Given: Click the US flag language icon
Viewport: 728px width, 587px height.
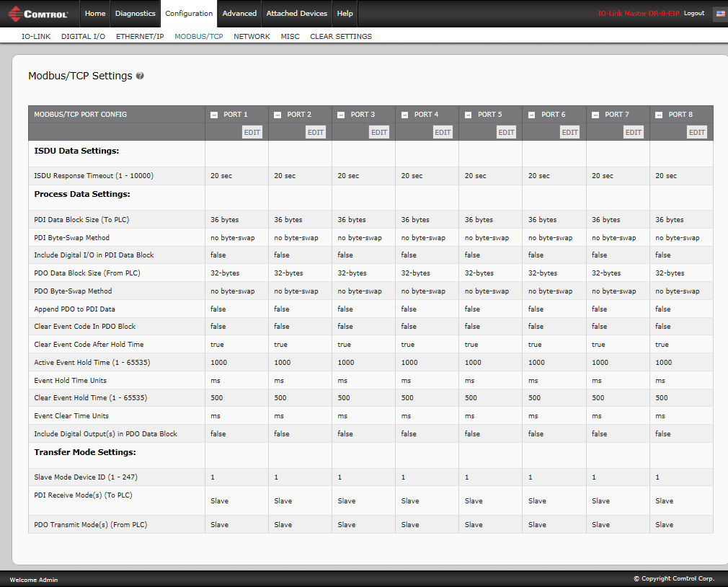Looking at the screenshot, I should point(720,14).
